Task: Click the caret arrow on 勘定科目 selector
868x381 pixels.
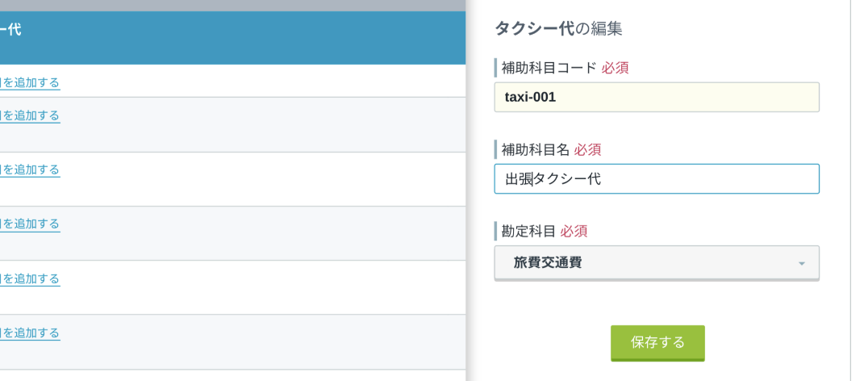Action: 802,264
